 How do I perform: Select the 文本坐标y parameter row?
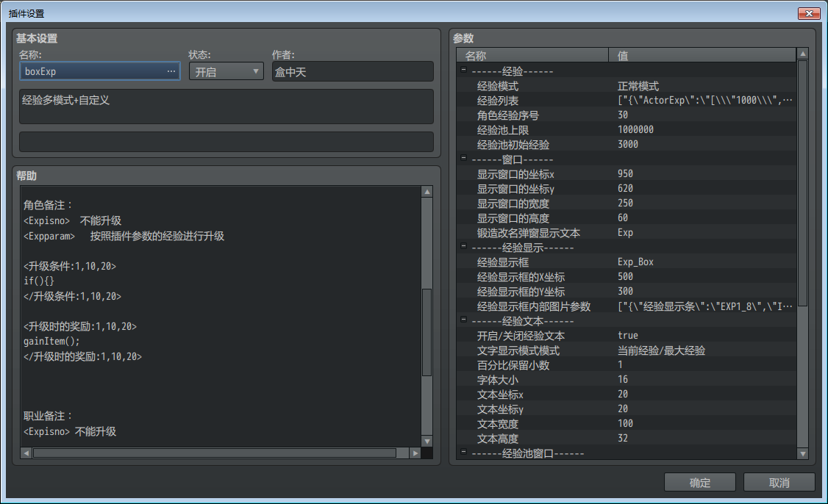tap(627, 409)
